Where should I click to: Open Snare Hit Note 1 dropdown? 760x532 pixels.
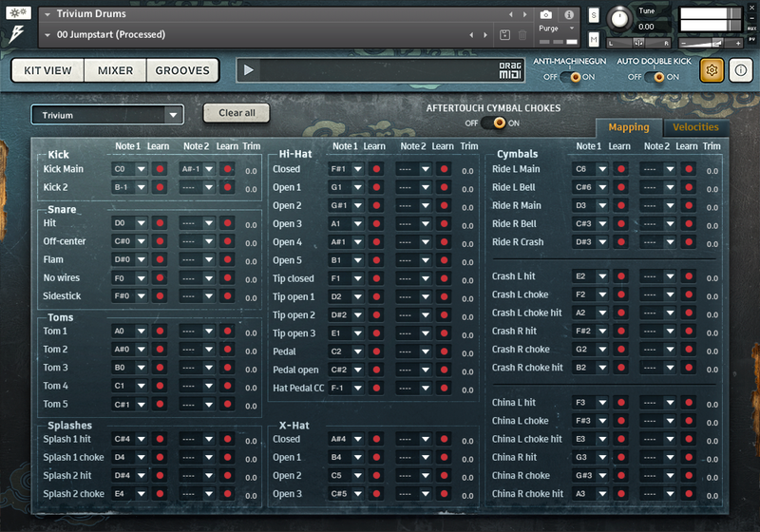pyautogui.click(x=129, y=223)
